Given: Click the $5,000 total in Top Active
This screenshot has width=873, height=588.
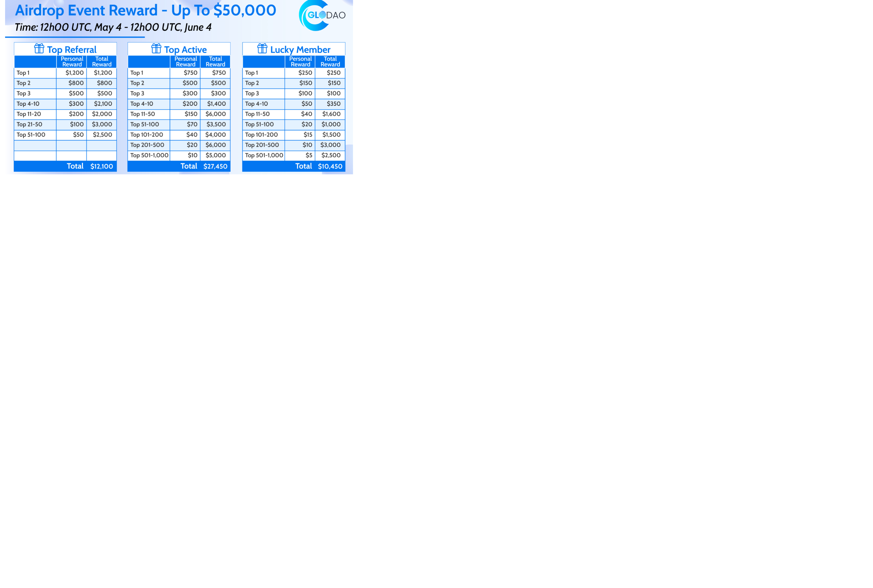Looking at the screenshot, I should [x=216, y=155].
